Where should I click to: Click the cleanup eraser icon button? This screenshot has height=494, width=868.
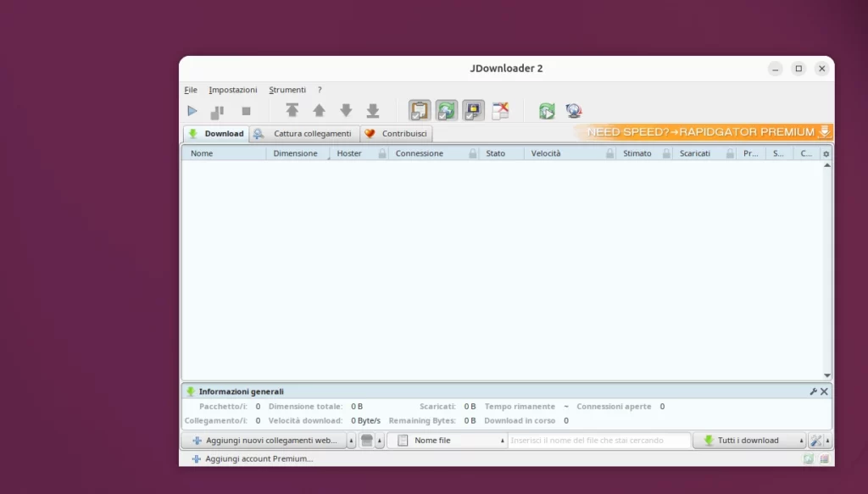[366, 441]
